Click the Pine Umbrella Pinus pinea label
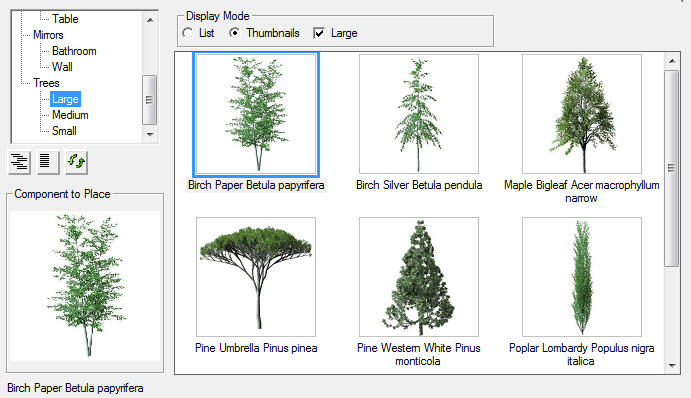Screen dimensions: 691x398 pyautogui.click(x=256, y=348)
